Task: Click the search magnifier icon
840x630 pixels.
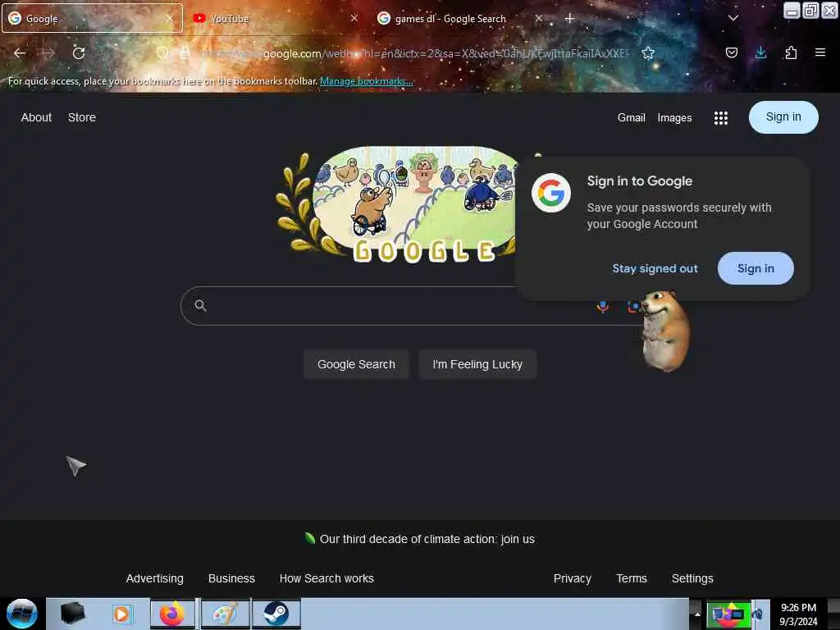Action: tap(200, 305)
